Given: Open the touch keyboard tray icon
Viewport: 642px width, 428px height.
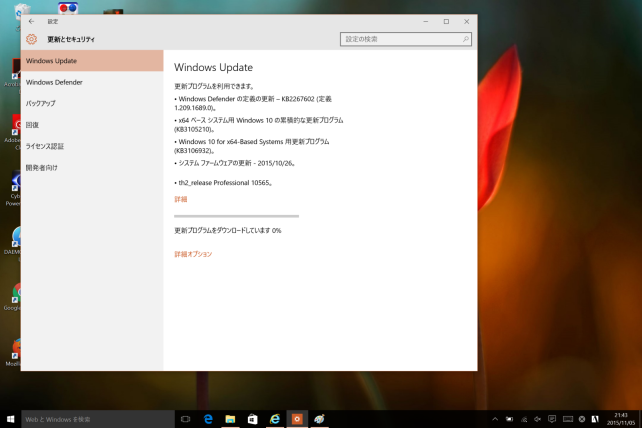Looking at the screenshot, I should tap(567, 419).
